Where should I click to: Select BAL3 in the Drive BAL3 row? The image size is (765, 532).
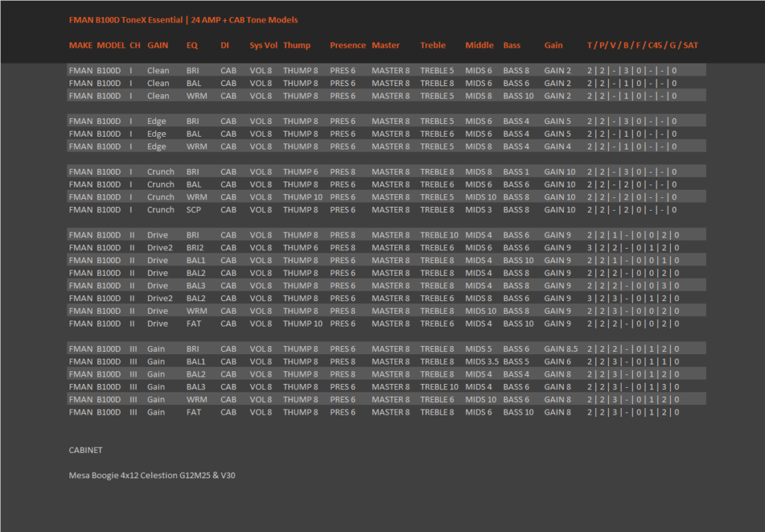click(196, 286)
